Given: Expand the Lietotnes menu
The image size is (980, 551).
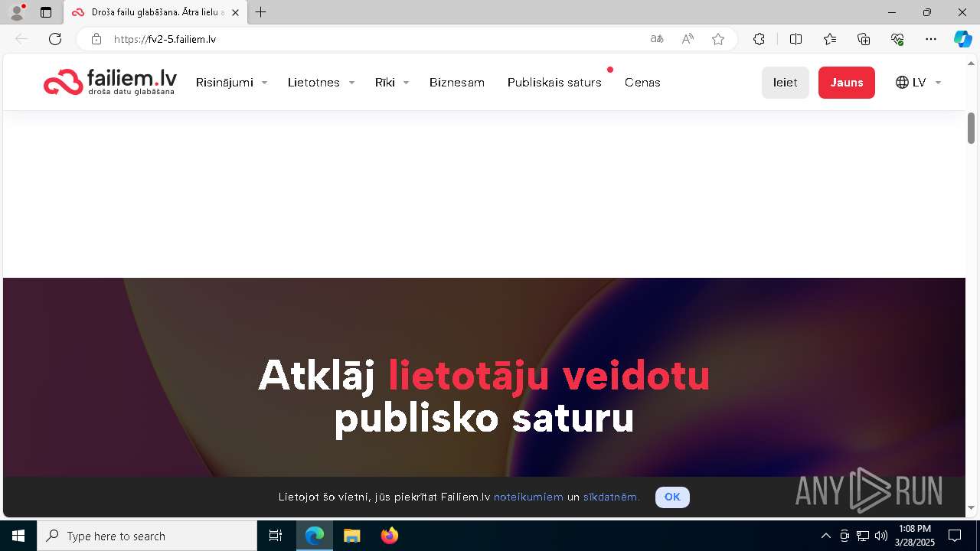Looking at the screenshot, I should pyautogui.click(x=321, y=83).
